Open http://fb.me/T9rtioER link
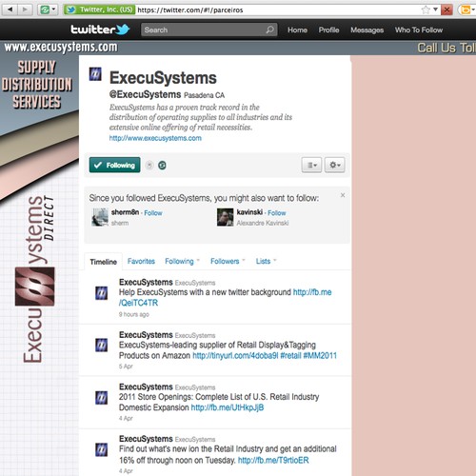The height and width of the screenshot is (476, 476). coord(273,460)
